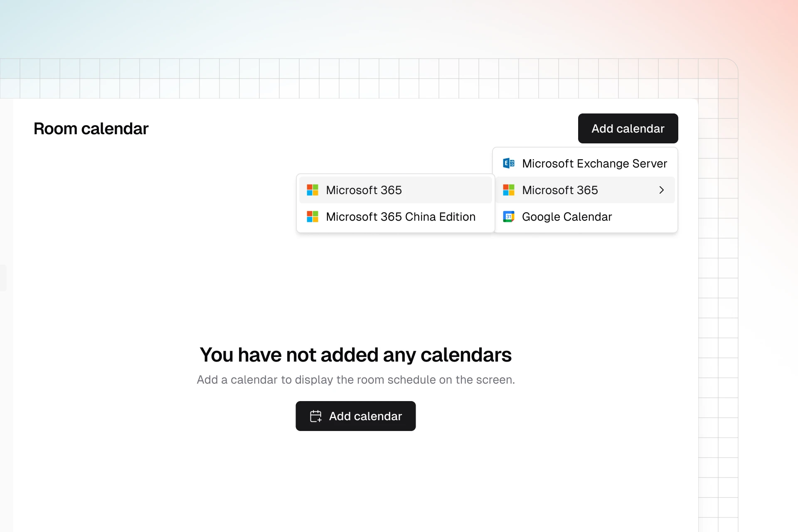Click the Microsoft Exchange Server icon
This screenshot has height=532, width=798.
pyautogui.click(x=509, y=163)
